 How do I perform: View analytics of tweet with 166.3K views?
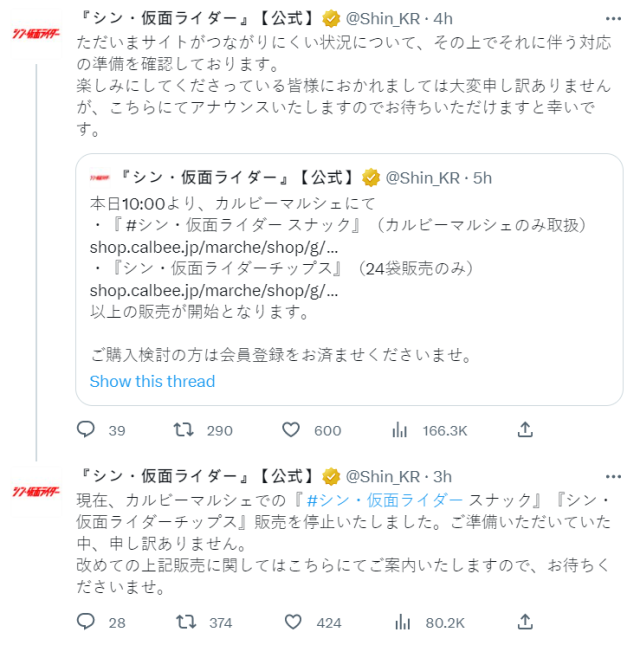point(400,430)
